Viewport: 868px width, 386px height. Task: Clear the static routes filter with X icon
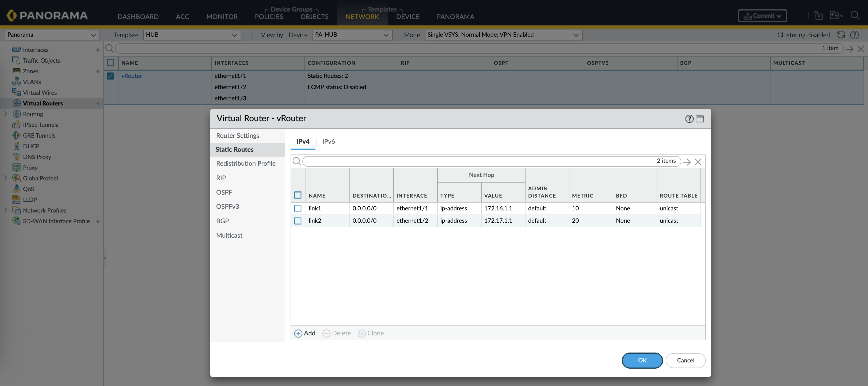698,162
